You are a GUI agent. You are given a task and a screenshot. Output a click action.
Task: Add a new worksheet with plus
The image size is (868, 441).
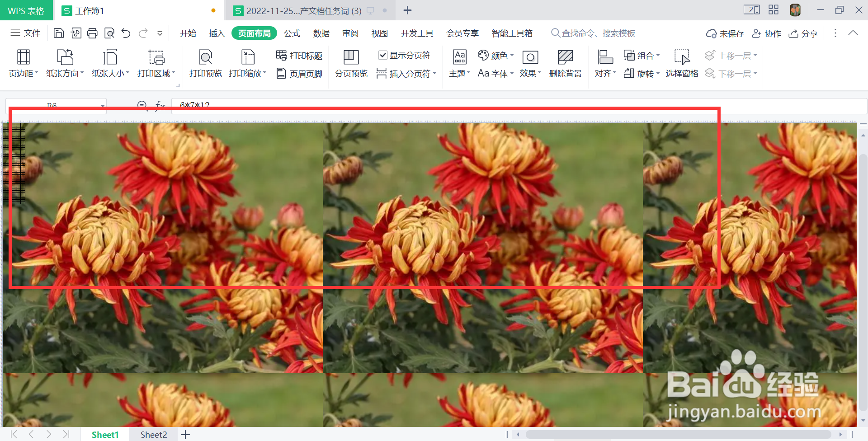[185, 435]
